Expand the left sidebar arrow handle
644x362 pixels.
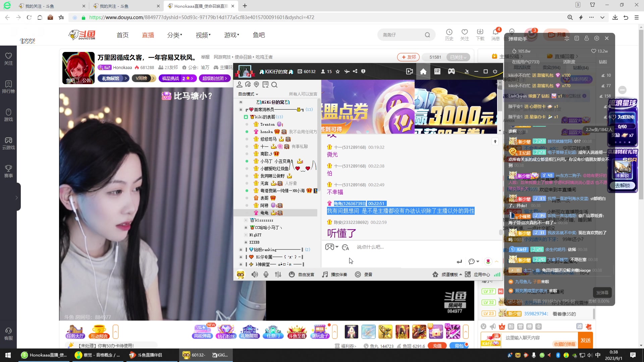[x=17, y=198]
